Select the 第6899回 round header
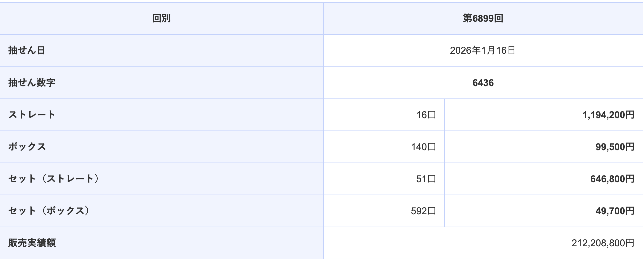The height and width of the screenshot is (261, 644). tap(483, 18)
